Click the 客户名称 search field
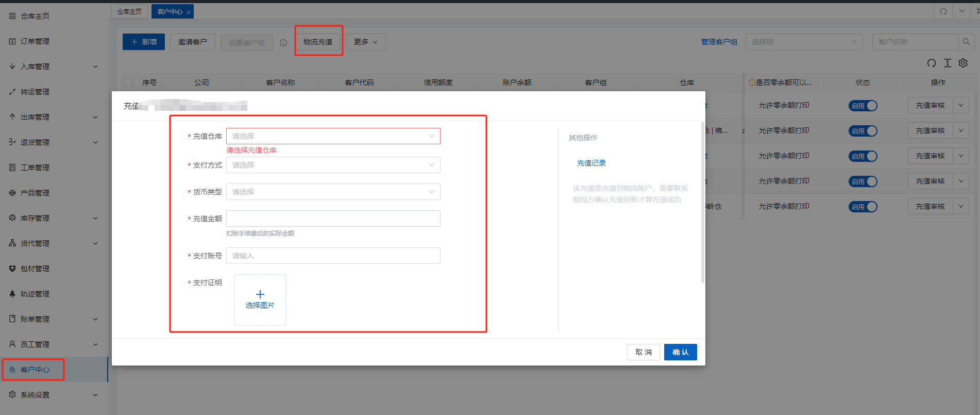Viewport: 980px width, 415px height. 915,42
